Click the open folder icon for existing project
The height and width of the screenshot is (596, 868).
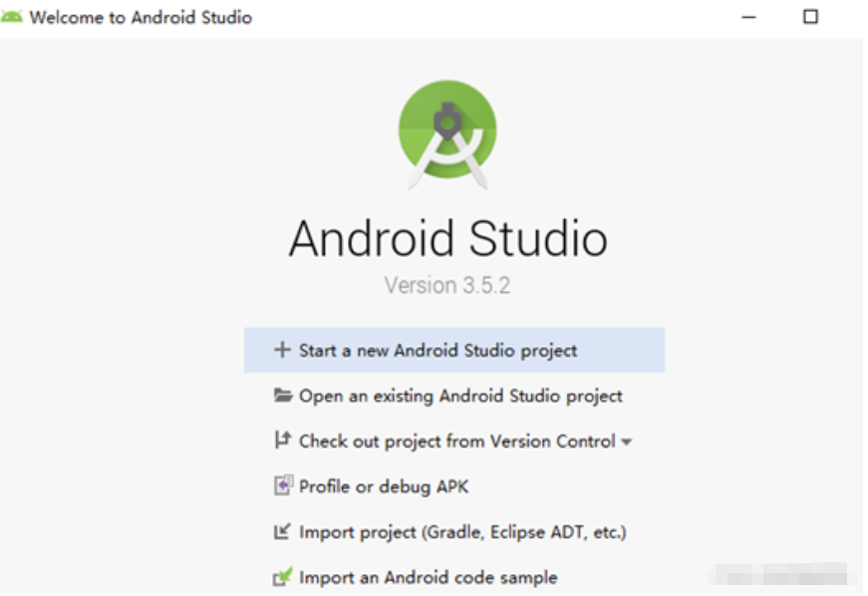coord(283,396)
